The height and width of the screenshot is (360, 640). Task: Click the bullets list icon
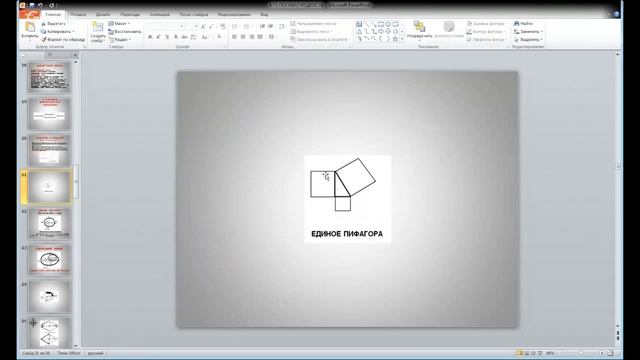tap(235, 27)
